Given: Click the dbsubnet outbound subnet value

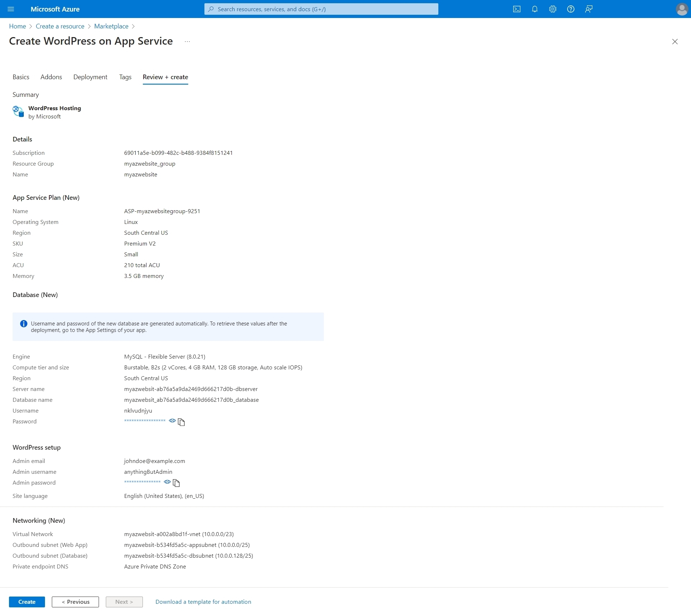Looking at the screenshot, I should coord(189,556).
